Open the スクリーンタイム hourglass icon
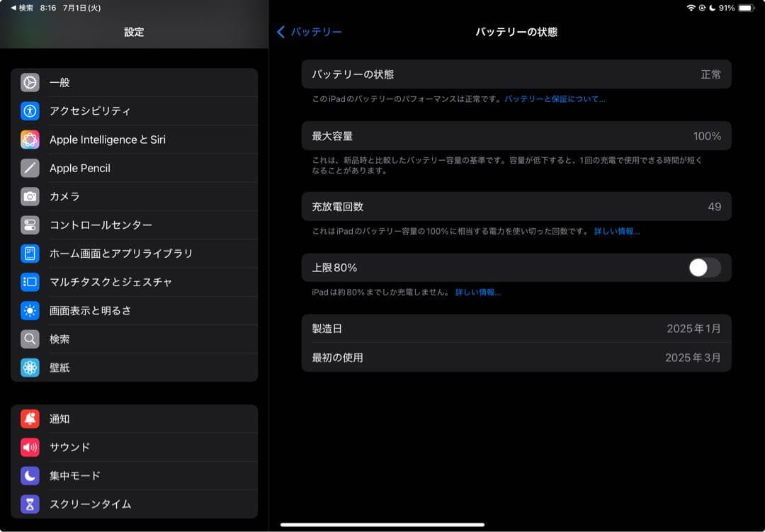The image size is (765, 532). coord(29,504)
